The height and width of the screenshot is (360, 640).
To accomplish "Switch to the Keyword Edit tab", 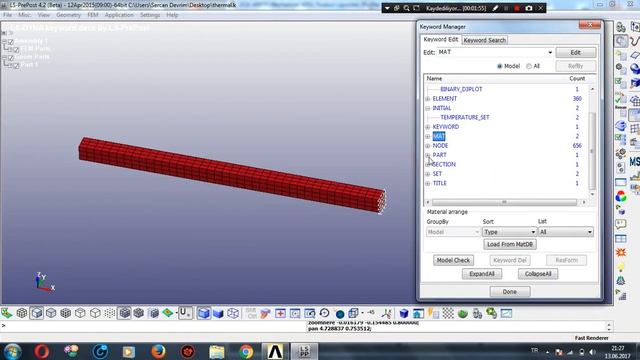I will [x=441, y=40].
